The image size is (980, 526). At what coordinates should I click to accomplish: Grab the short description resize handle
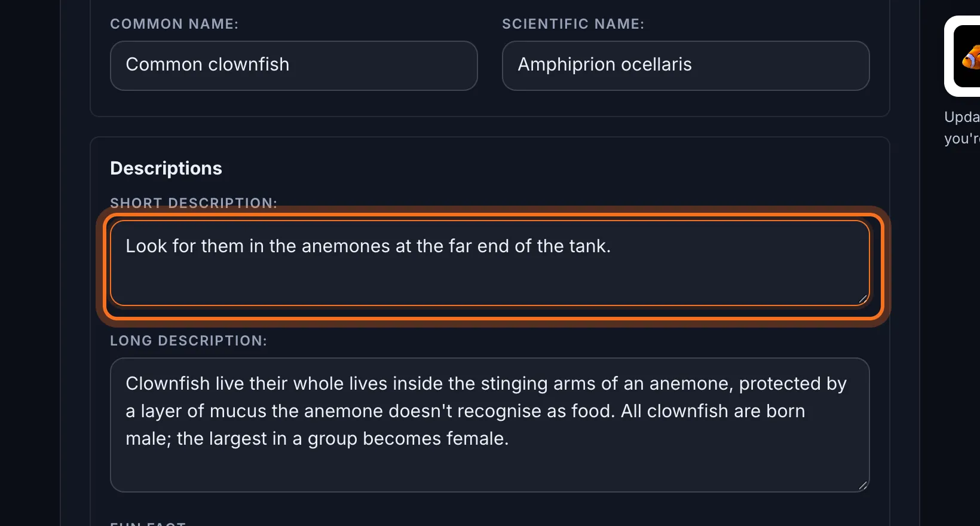pyautogui.click(x=863, y=299)
